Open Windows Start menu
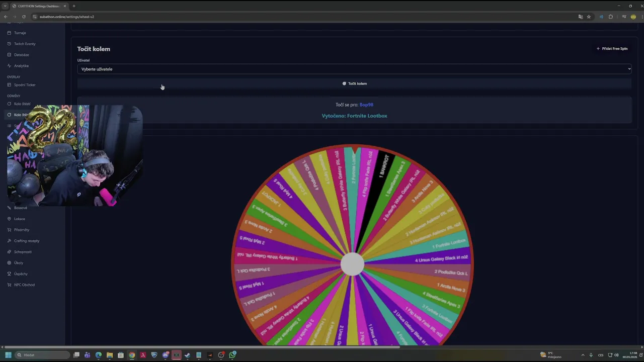644x362 pixels. point(8,355)
